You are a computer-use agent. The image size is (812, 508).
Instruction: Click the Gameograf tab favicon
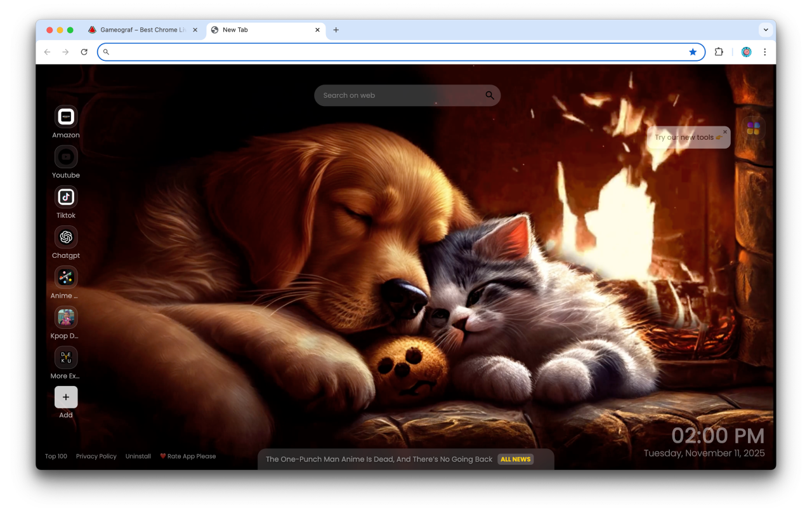click(x=92, y=30)
